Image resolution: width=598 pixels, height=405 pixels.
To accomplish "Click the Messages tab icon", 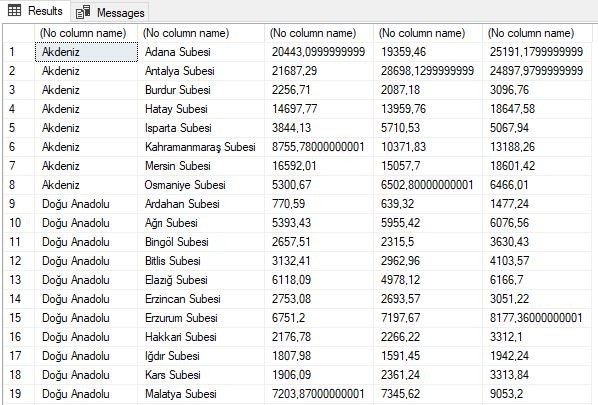I will click(83, 13).
